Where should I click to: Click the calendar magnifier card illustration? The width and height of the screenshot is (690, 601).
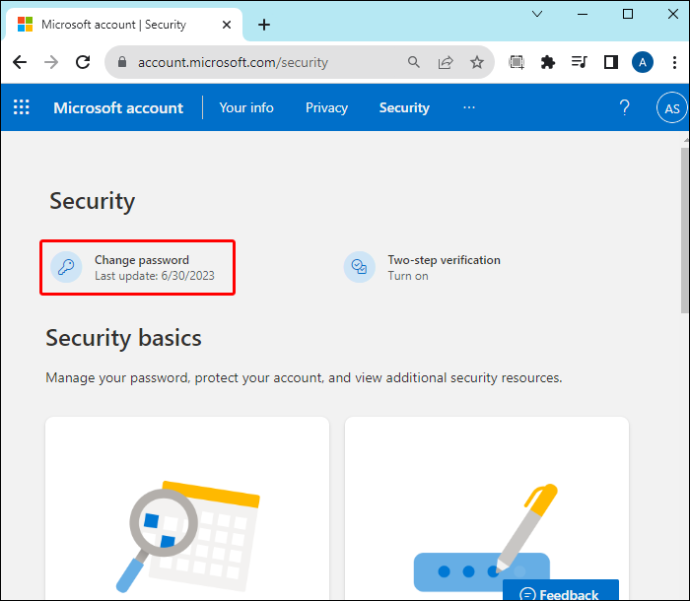click(187, 536)
